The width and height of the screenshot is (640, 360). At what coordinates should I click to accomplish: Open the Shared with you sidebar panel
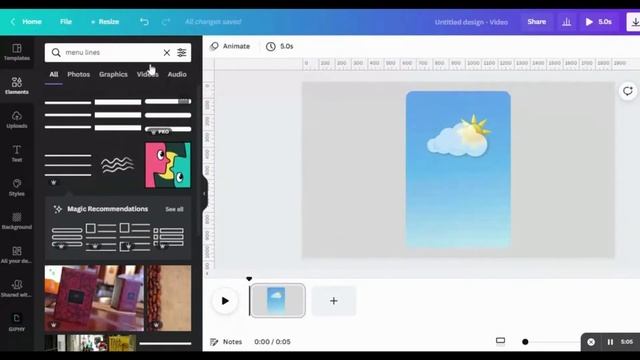point(17,289)
